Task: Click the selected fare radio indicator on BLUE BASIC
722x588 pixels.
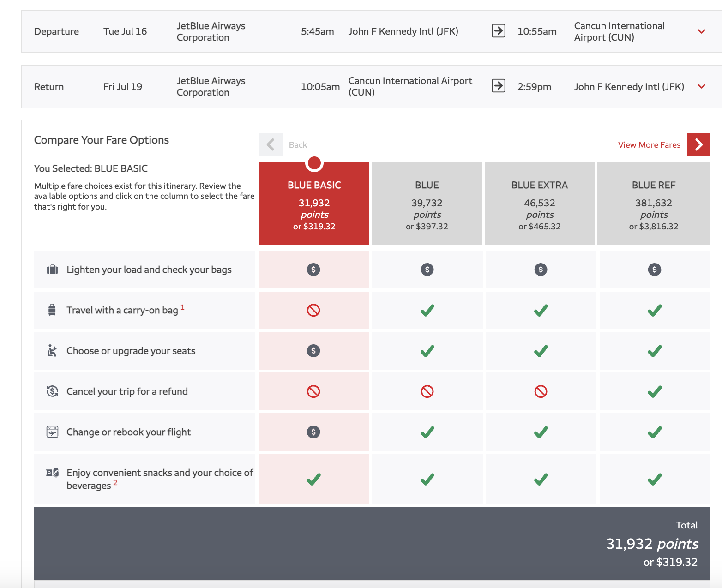Action: (x=314, y=163)
